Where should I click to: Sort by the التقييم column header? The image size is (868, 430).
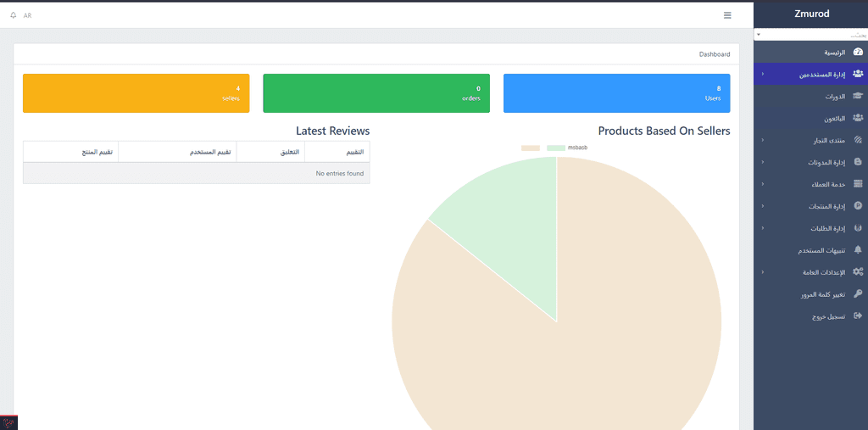click(x=337, y=152)
